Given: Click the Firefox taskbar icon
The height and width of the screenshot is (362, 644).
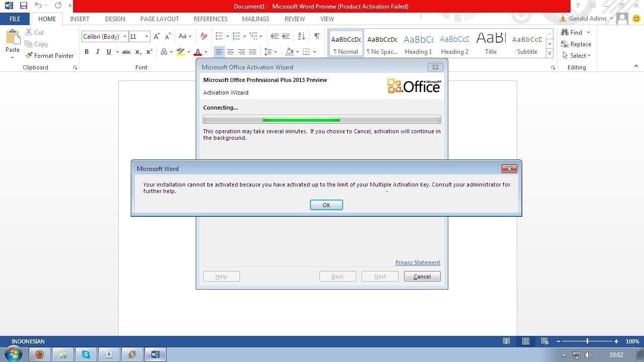Looking at the screenshot, I should coord(40,354).
